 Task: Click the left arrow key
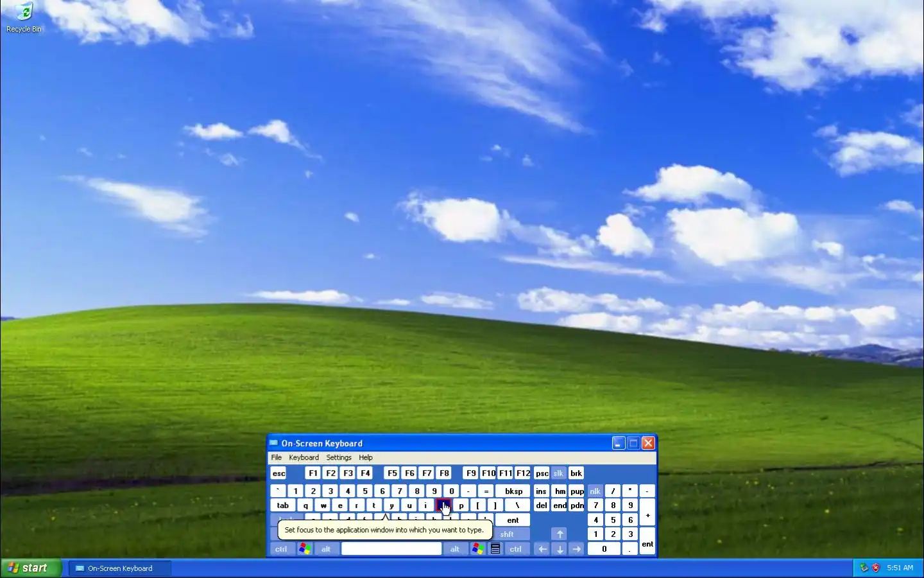point(542,549)
